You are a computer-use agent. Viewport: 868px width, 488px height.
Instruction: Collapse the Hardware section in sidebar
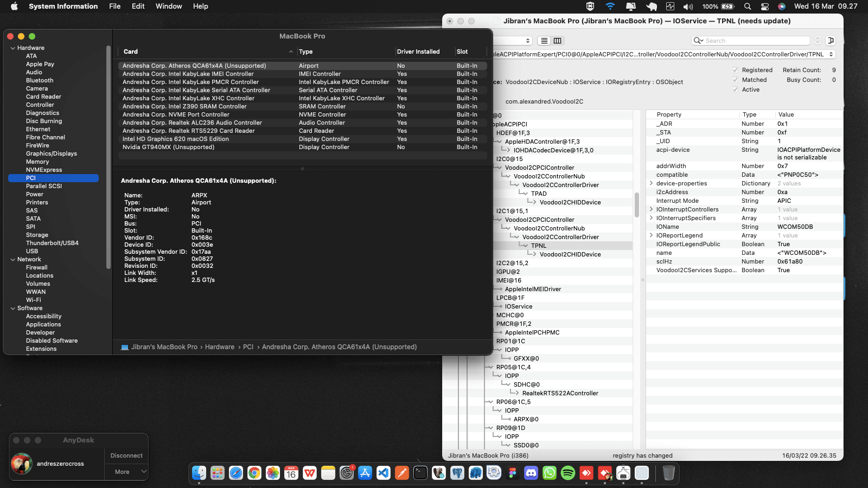(13, 48)
